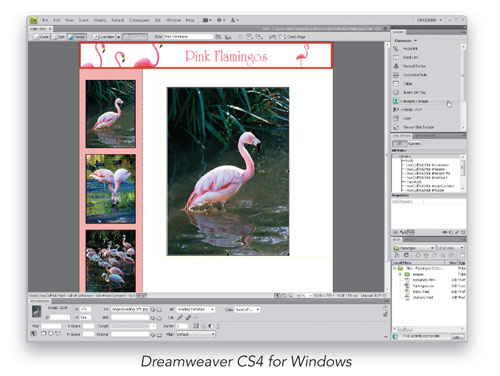
Task: Toggle Live View button
Action: tap(104, 37)
